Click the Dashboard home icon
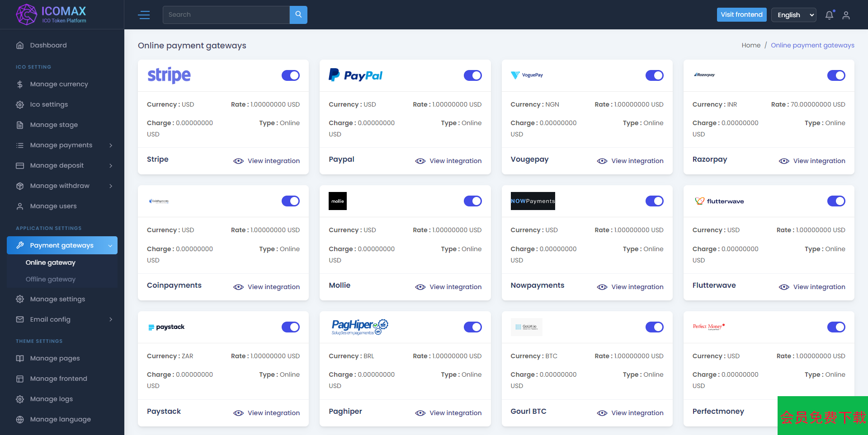This screenshot has width=868, height=435. click(x=20, y=45)
